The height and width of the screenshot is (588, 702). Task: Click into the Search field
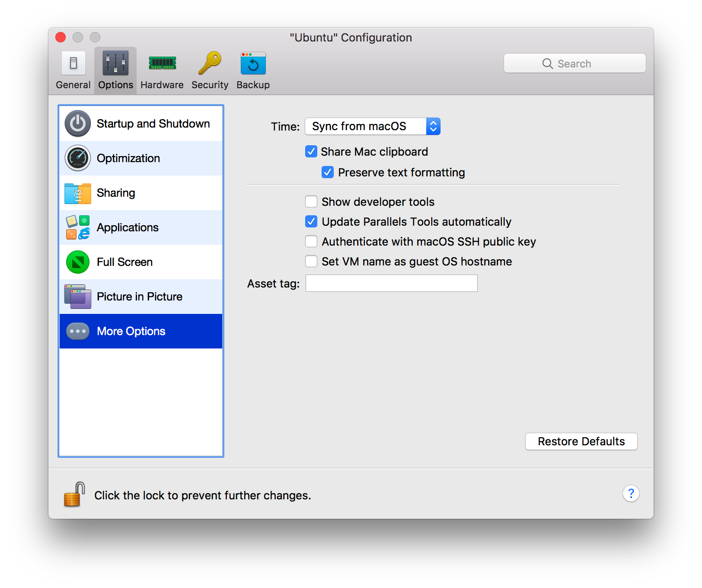coord(575,64)
